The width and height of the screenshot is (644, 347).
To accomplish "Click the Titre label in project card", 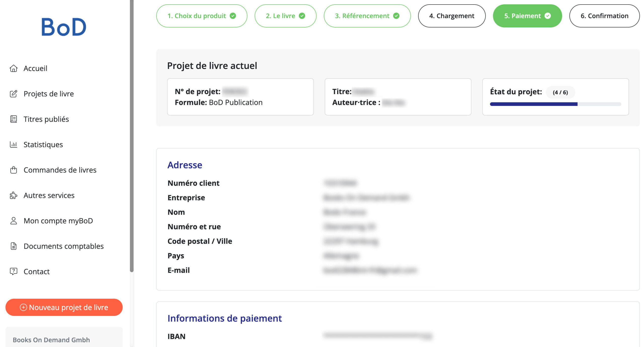I will pyautogui.click(x=342, y=91).
